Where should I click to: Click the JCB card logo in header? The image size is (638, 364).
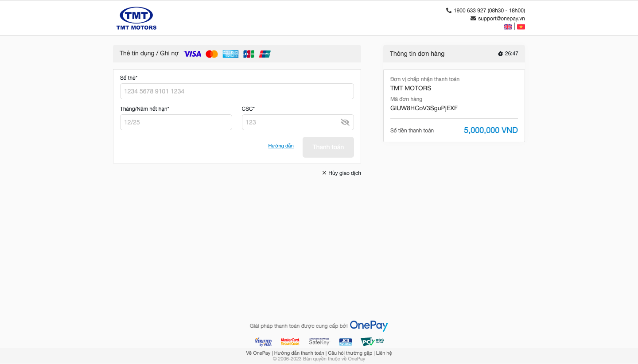[249, 54]
